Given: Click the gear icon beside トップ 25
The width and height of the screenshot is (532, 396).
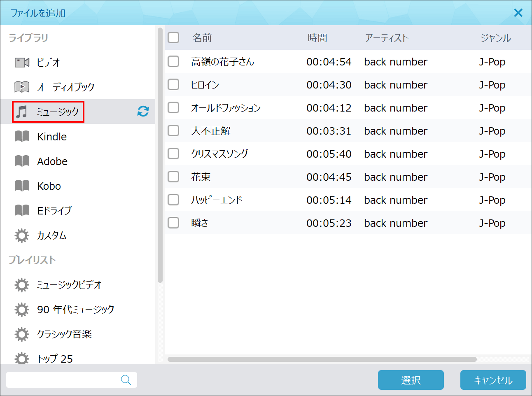Looking at the screenshot, I should [x=22, y=359].
